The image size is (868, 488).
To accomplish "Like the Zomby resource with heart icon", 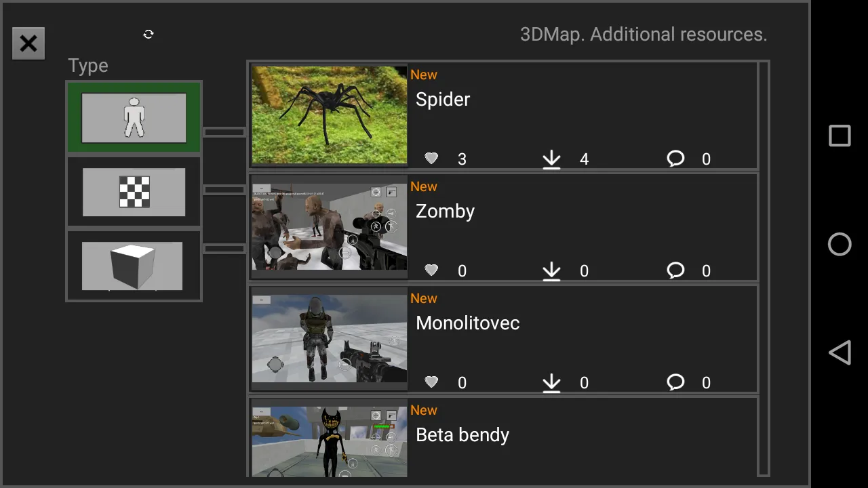I will (x=431, y=270).
